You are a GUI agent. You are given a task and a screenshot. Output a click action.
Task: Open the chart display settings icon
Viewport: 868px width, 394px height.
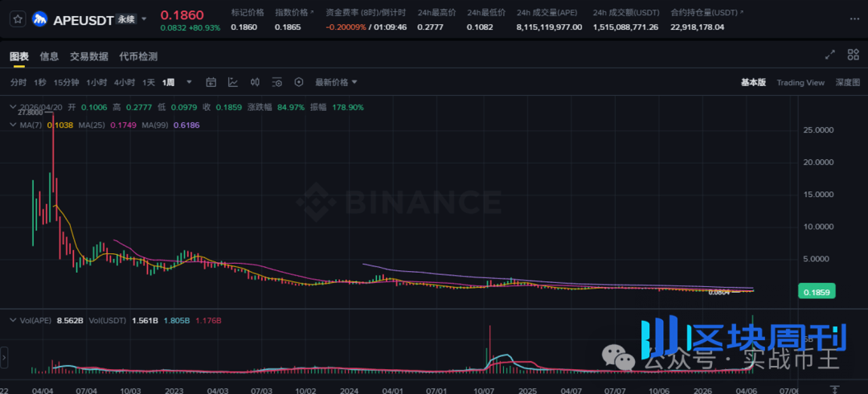pyautogui.click(x=277, y=82)
